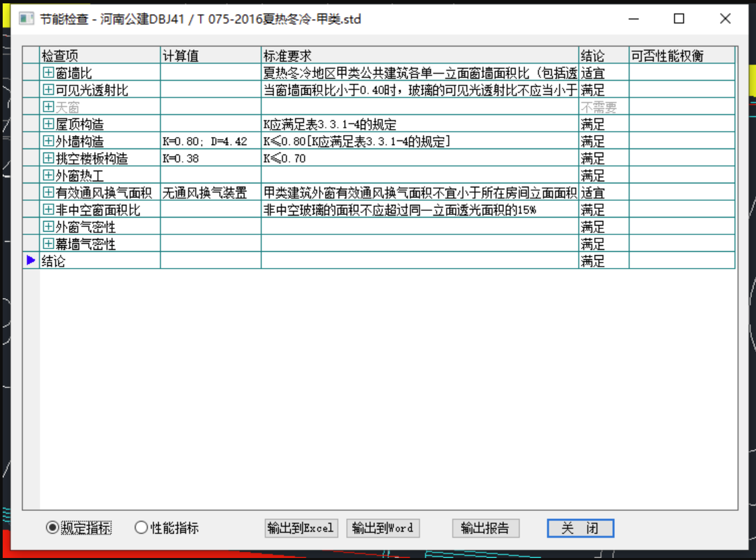Expand the 外窗气密性 row
Screen dimensions: 756x560
48,227
